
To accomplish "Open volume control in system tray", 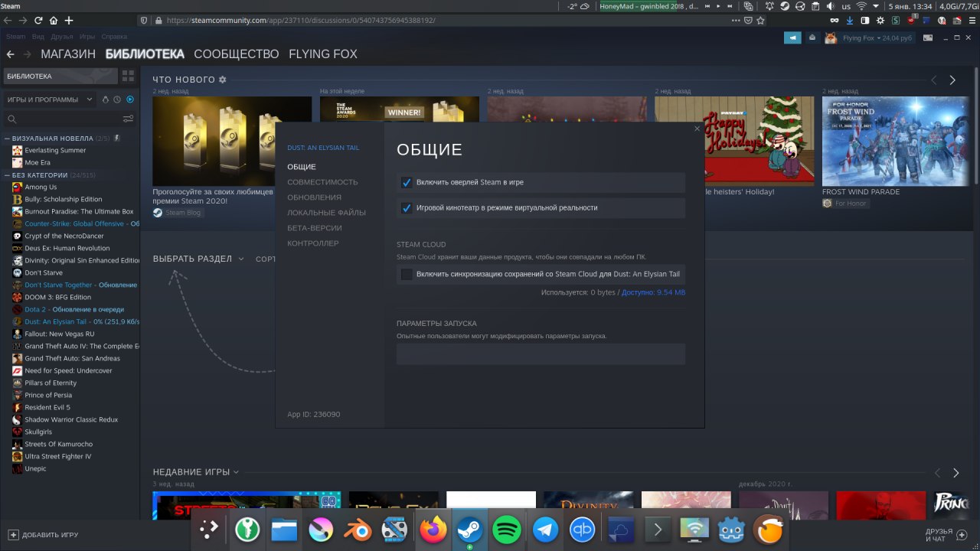I will pyautogui.click(x=830, y=6).
